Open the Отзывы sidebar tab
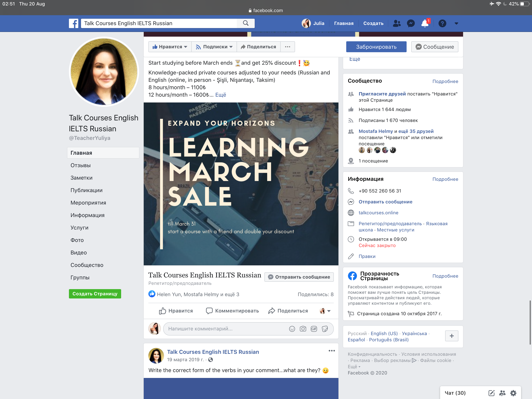532x399 pixels. [x=81, y=165]
